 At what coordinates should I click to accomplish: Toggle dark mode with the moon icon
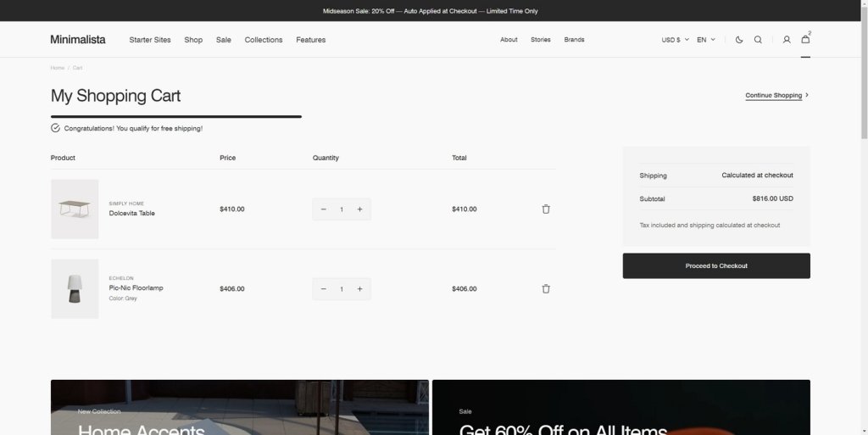click(x=739, y=40)
